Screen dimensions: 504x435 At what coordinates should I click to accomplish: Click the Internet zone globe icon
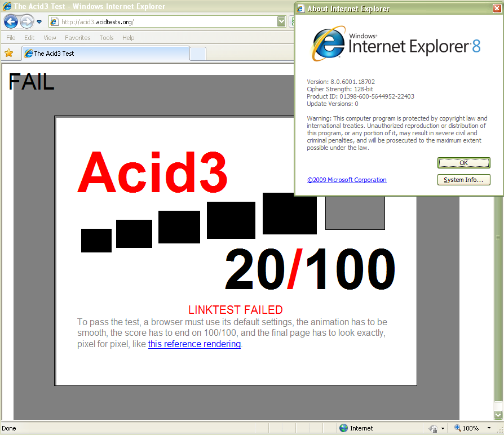click(343, 428)
